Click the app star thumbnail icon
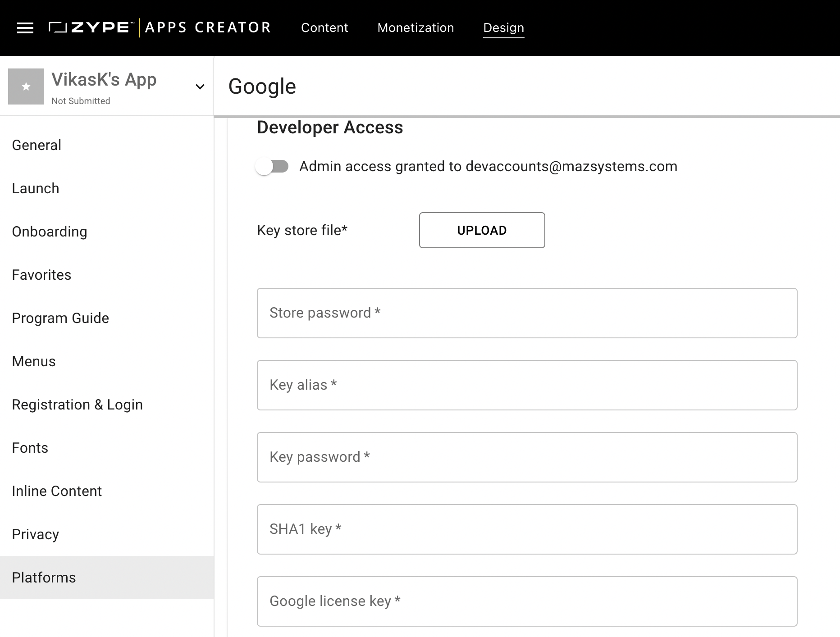Screen dimensions: 840x637 pos(26,86)
